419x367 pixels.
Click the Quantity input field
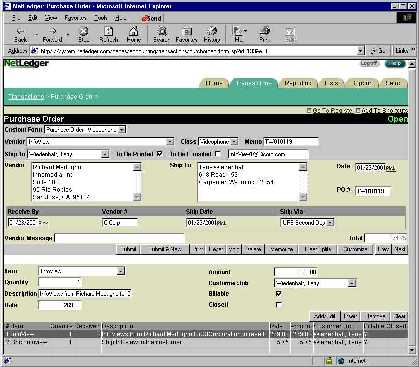coord(60,282)
